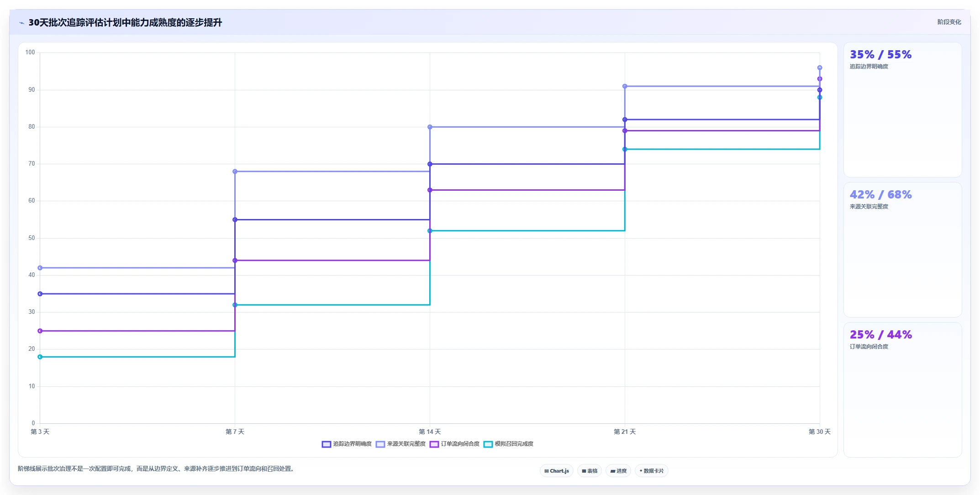Toggle the 订单流向闭合度 legend color box

click(434, 444)
